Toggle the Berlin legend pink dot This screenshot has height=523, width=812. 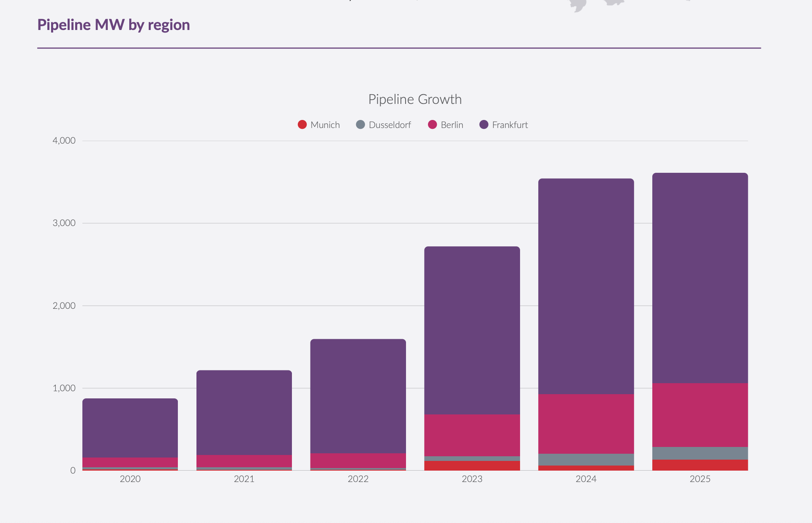click(x=432, y=125)
